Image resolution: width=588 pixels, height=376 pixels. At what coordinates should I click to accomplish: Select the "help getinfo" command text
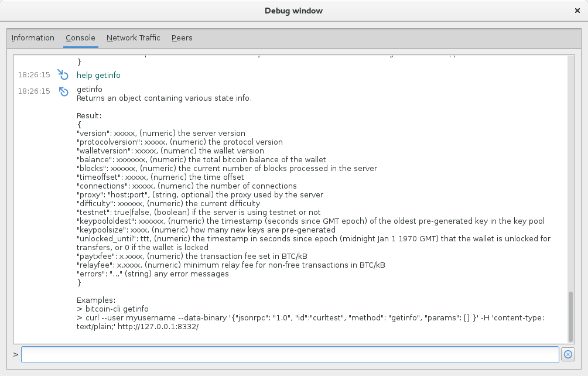98,75
